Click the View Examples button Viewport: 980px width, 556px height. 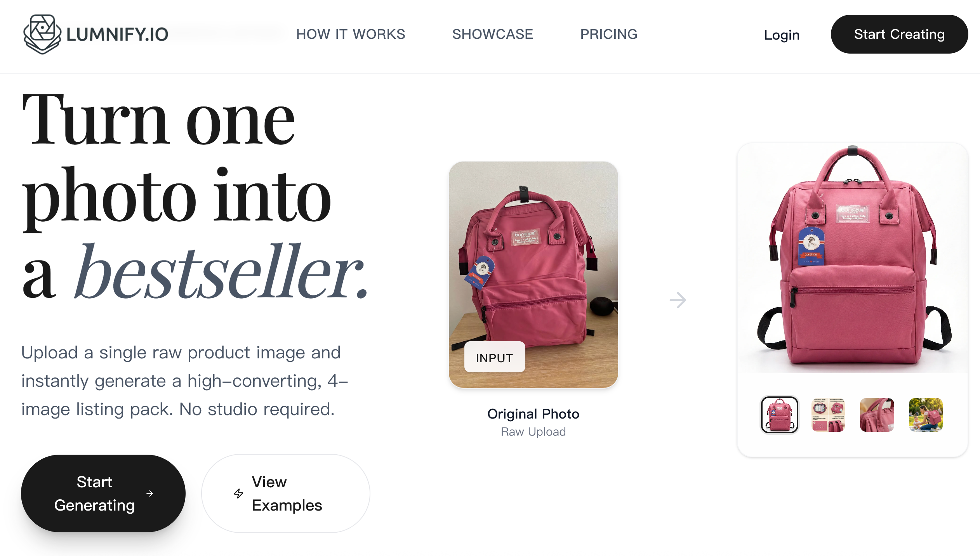(286, 493)
